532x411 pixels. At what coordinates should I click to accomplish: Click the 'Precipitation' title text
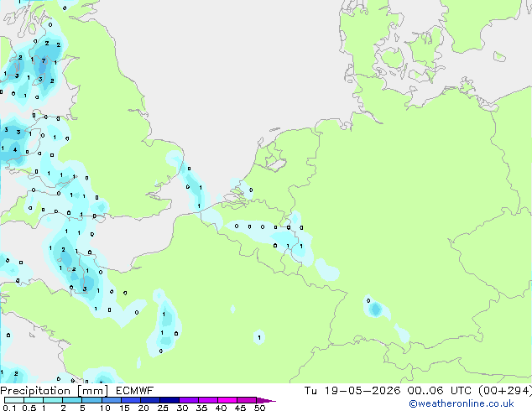(35, 391)
